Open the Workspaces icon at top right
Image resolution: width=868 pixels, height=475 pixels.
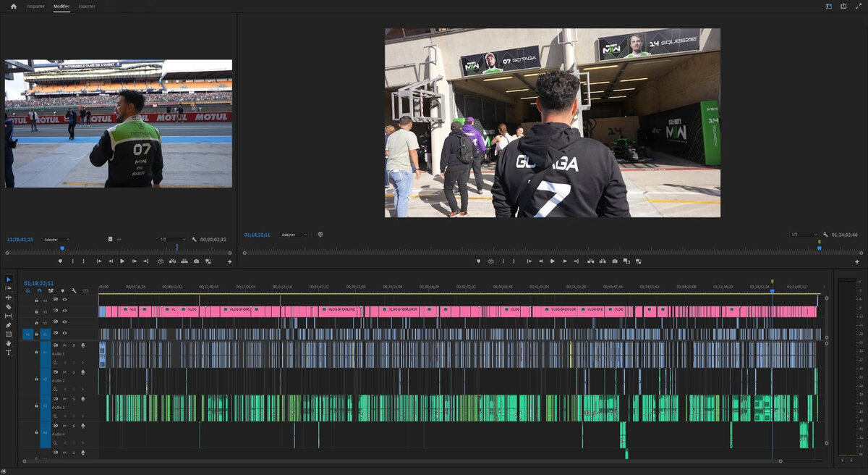pos(829,6)
